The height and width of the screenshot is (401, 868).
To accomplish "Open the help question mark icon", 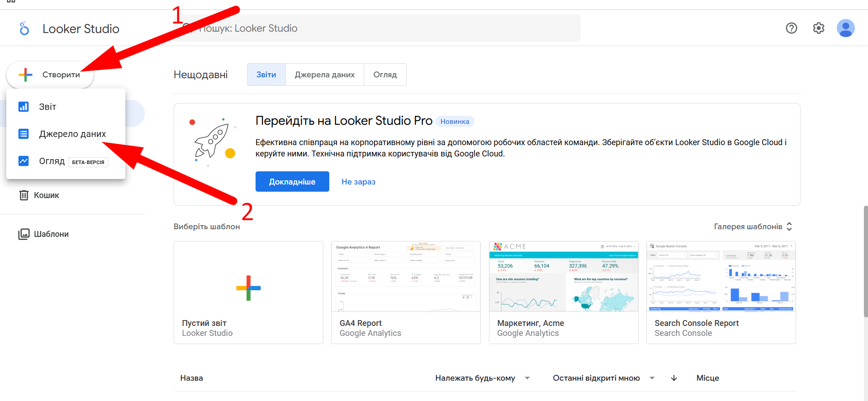I will (x=792, y=28).
